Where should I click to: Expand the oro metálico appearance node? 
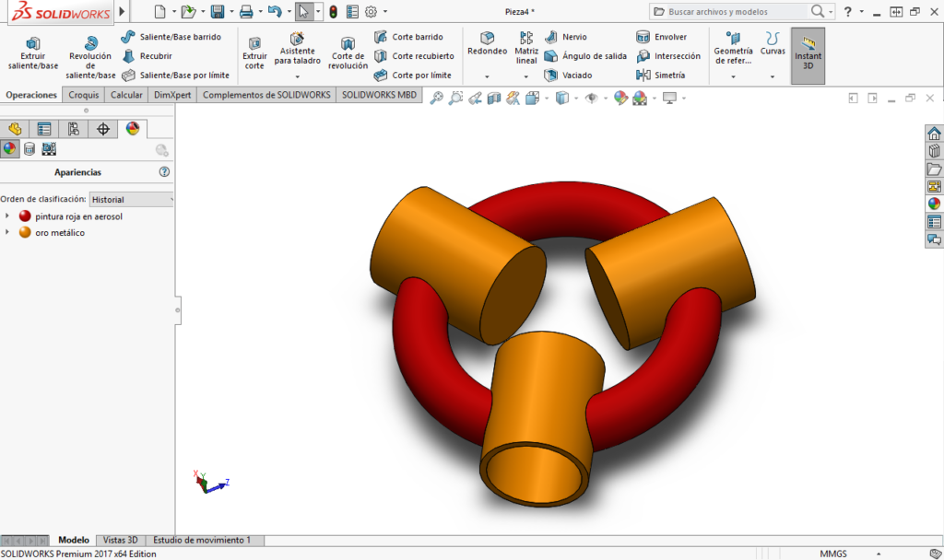[x=7, y=233]
